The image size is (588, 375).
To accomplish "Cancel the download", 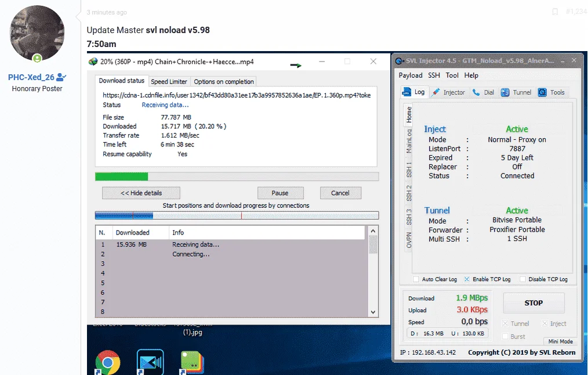I will click(340, 193).
